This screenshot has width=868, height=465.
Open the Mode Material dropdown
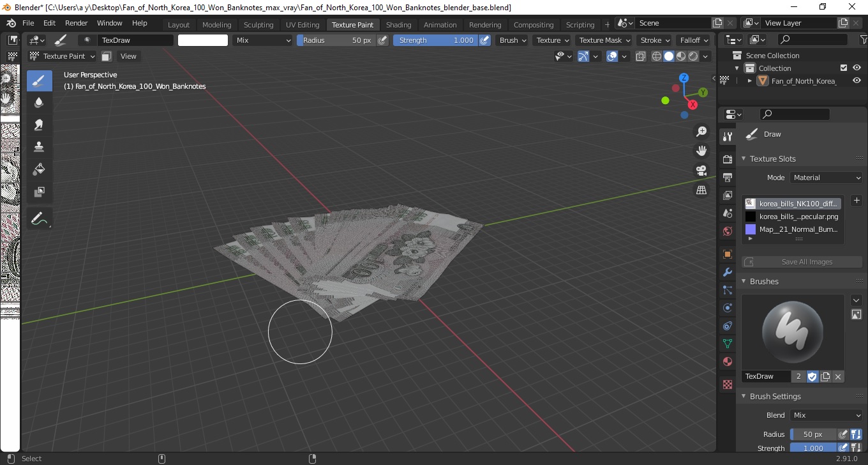[827, 178]
